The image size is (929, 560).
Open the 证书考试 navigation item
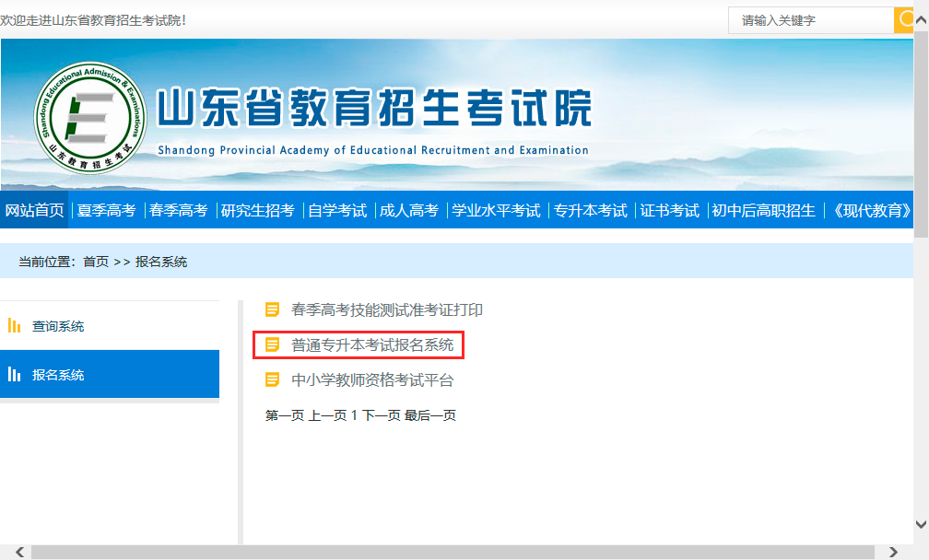tap(669, 210)
